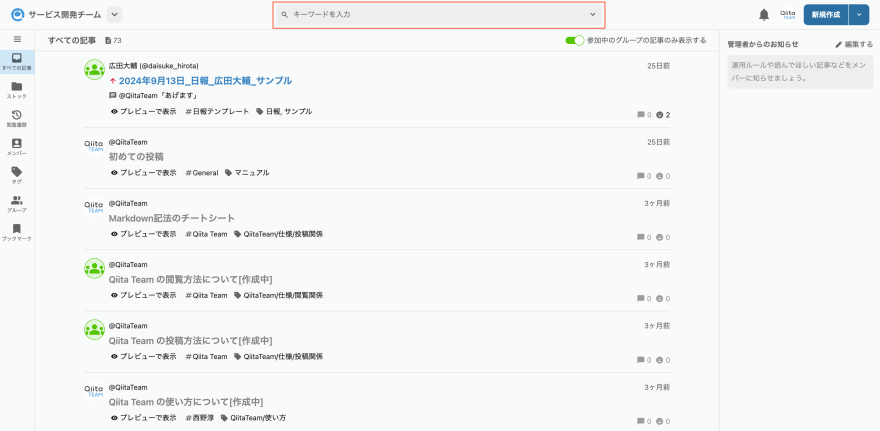The height and width of the screenshot is (431, 880).
Task: Open article Qiita Team の投稿方法について[作成中]
Action: pyautogui.click(x=190, y=341)
